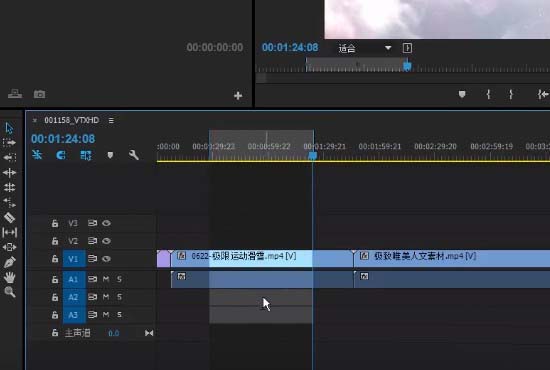Hide track V2 output with eye
The height and width of the screenshot is (370, 550).
(x=106, y=241)
